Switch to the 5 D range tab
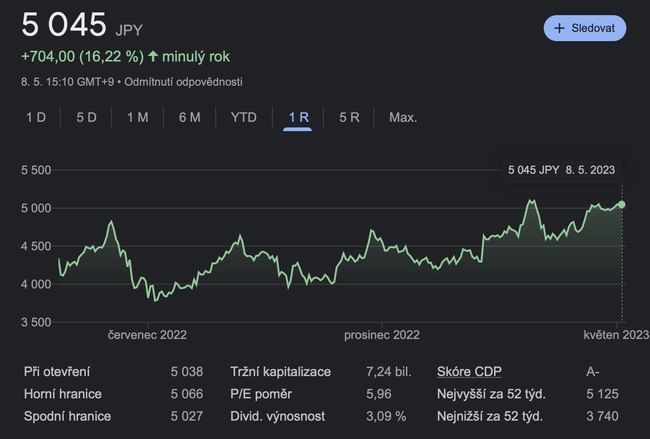 (87, 117)
